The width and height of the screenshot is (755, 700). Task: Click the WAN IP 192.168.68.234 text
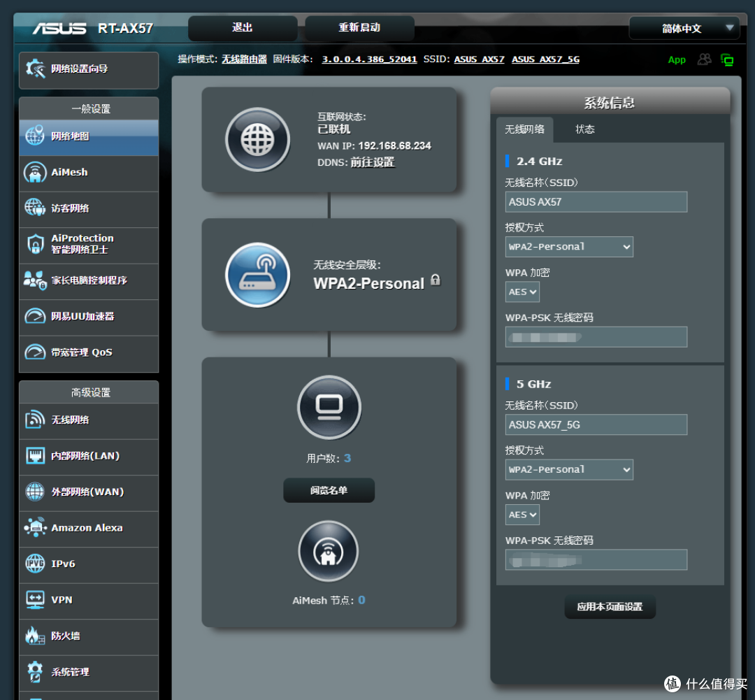click(x=395, y=146)
